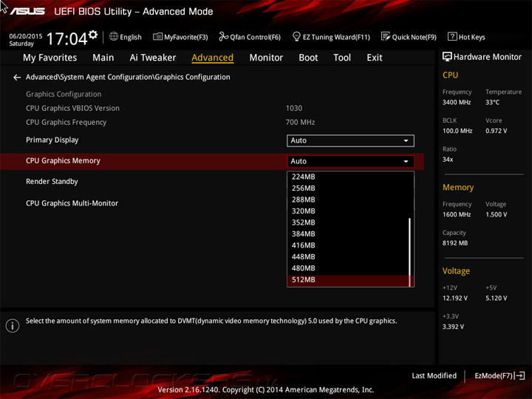Select the 416MB option
Viewport: 532px width, 399px height.
point(348,245)
